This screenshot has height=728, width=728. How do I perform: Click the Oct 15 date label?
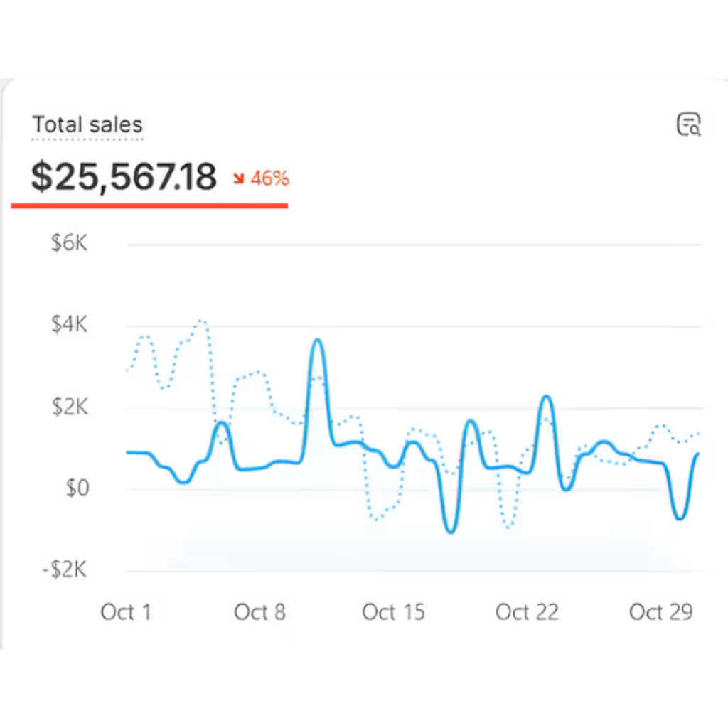tap(393, 612)
